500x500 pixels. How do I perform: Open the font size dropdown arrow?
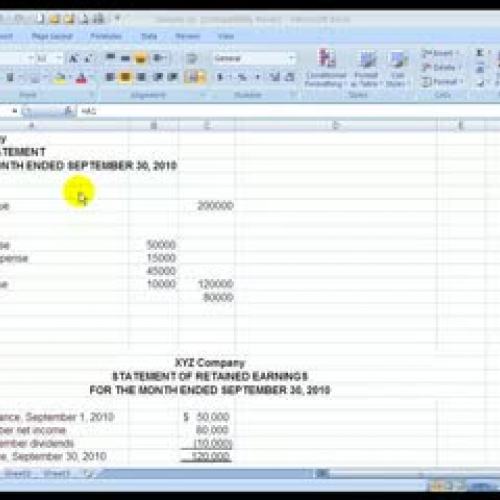point(59,59)
